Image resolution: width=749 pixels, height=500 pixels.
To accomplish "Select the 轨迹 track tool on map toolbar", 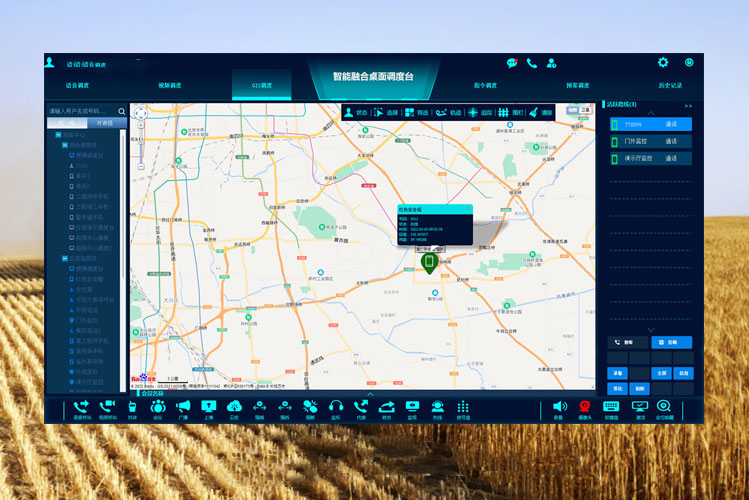I will click(x=448, y=113).
